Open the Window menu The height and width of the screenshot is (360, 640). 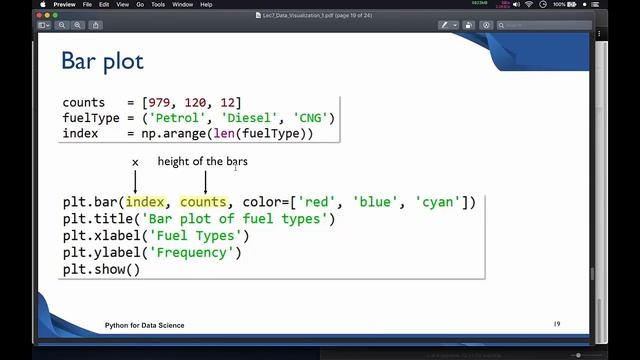tap(182, 4)
